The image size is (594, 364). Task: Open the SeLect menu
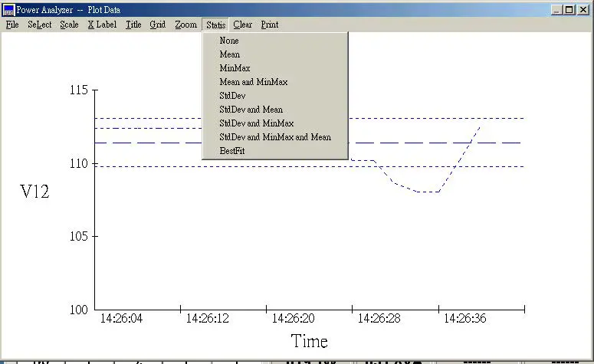(39, 25)
